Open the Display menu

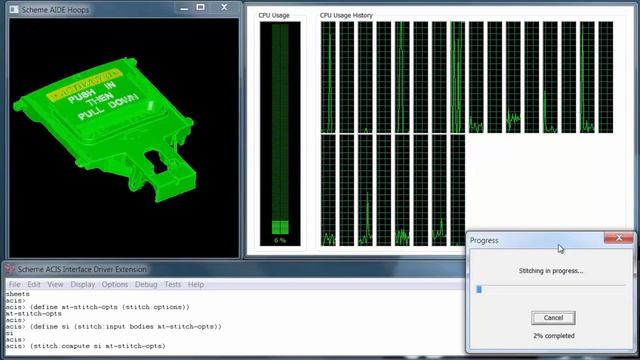pyautogui.click(x=82, y=284)
